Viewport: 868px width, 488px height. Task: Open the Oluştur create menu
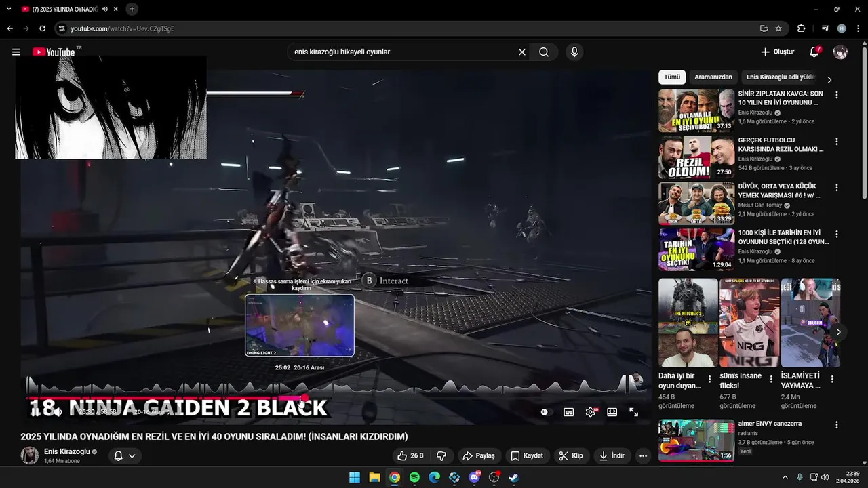[777, 52]
